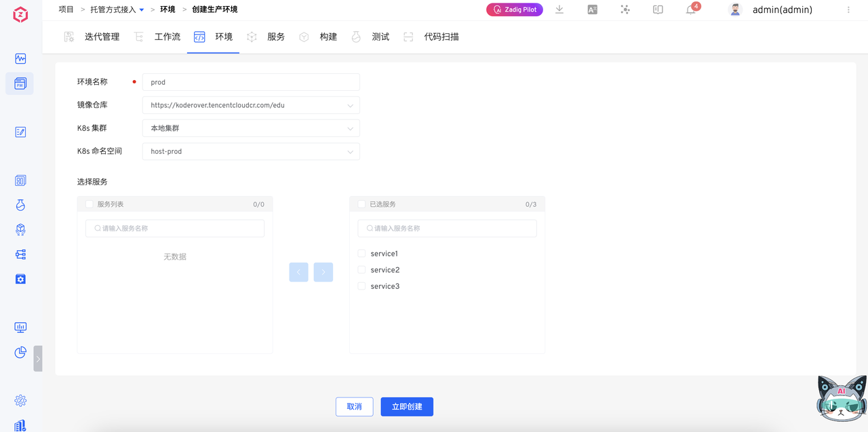Click the 立即创建 button
The height and width of the screenshot is (432, 868).
point(407,406)
